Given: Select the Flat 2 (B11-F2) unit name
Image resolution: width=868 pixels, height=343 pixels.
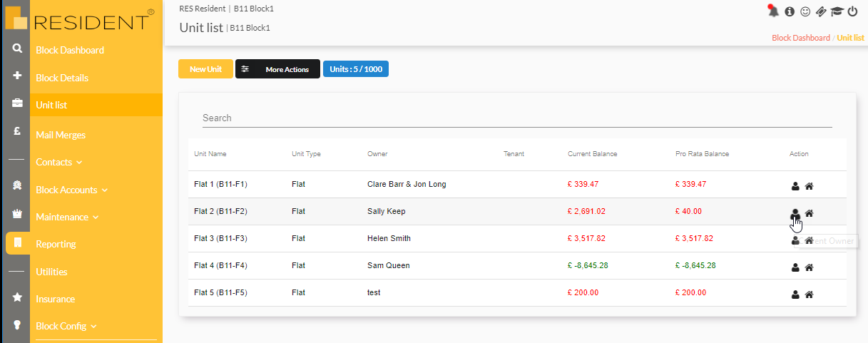Looking at the screenshot, I should (221, 211).
